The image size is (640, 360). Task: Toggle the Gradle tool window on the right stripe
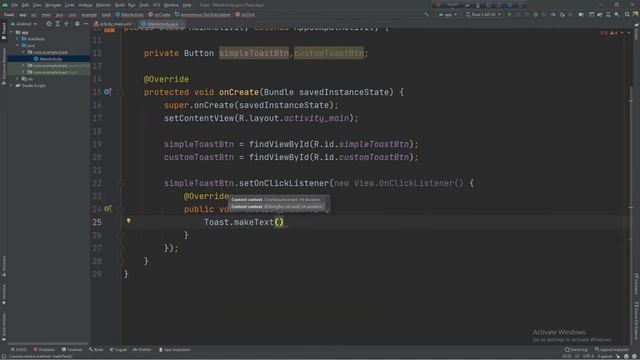(x=636, y=33)
